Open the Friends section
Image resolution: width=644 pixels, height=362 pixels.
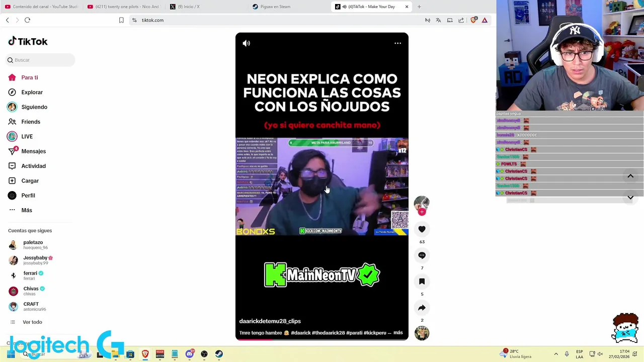31,122
